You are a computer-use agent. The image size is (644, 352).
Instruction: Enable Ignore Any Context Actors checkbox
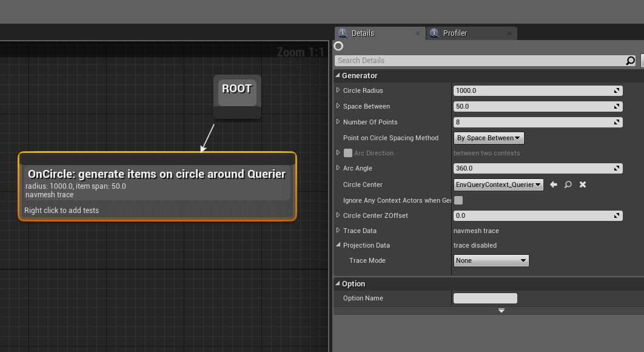(458, 200)
